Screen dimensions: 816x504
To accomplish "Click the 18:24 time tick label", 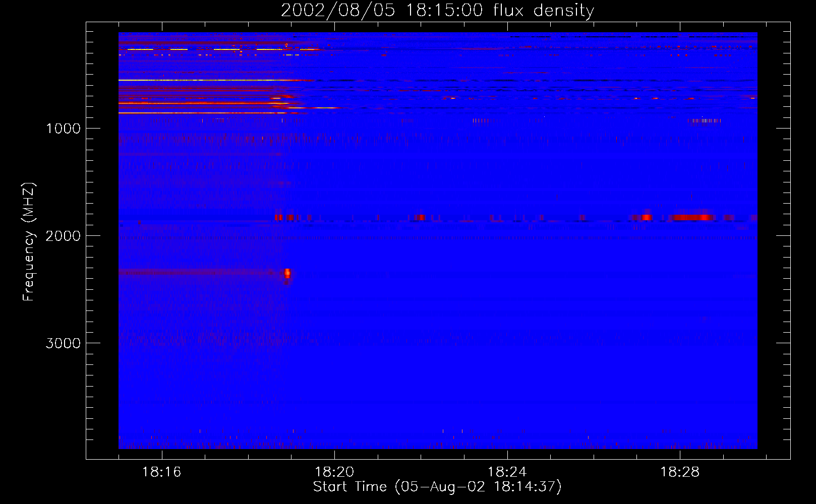I will [x=507, y=472].
